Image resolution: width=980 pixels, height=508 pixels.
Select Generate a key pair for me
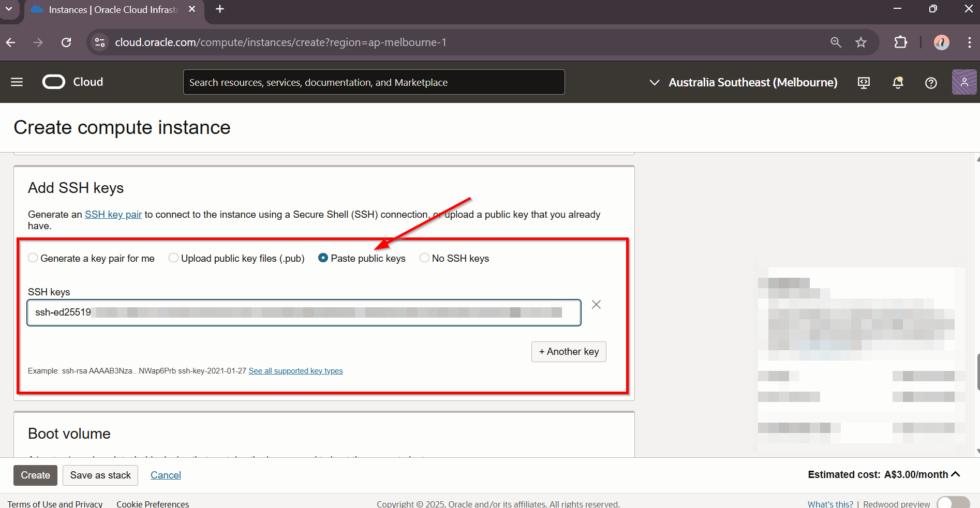tap(33, 258)
